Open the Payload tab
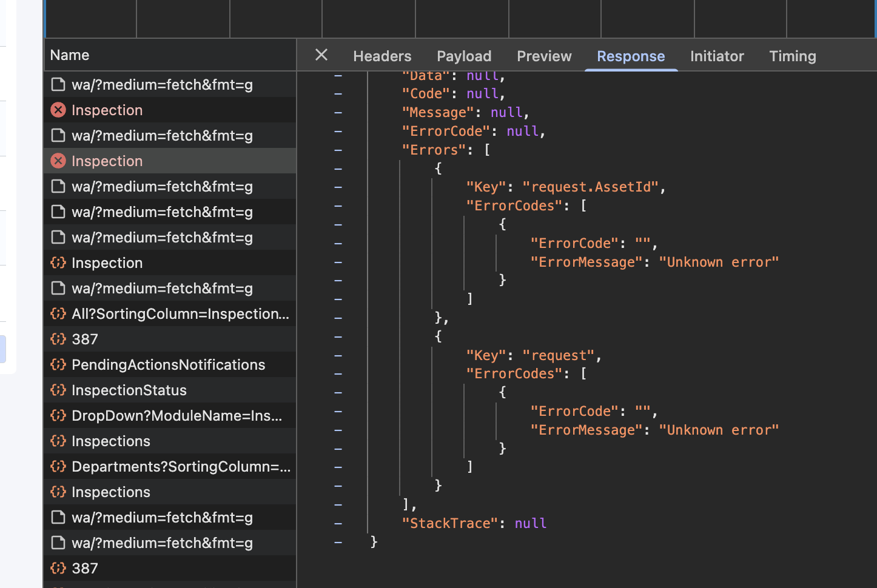Screen dimensions: 877x588 (464, 56)
